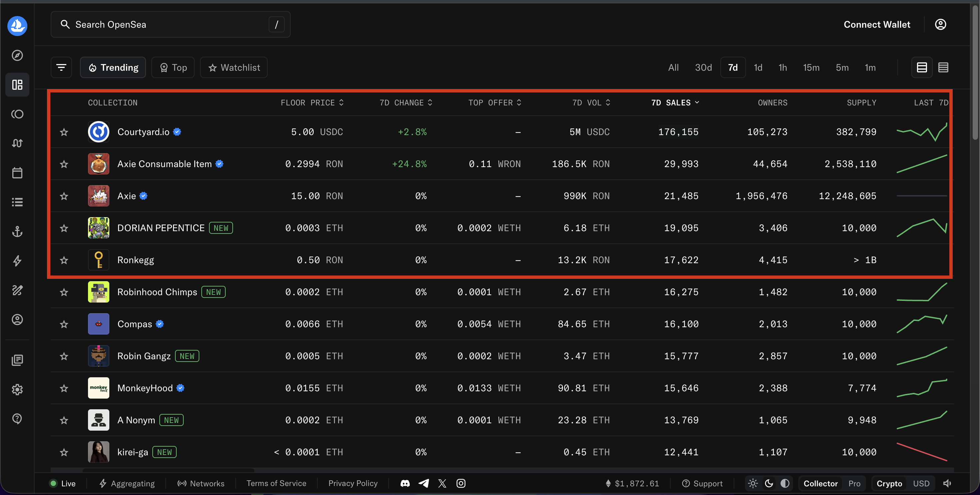
Task: Click the Search OpenSea field
Action: [x=170, y=24]
